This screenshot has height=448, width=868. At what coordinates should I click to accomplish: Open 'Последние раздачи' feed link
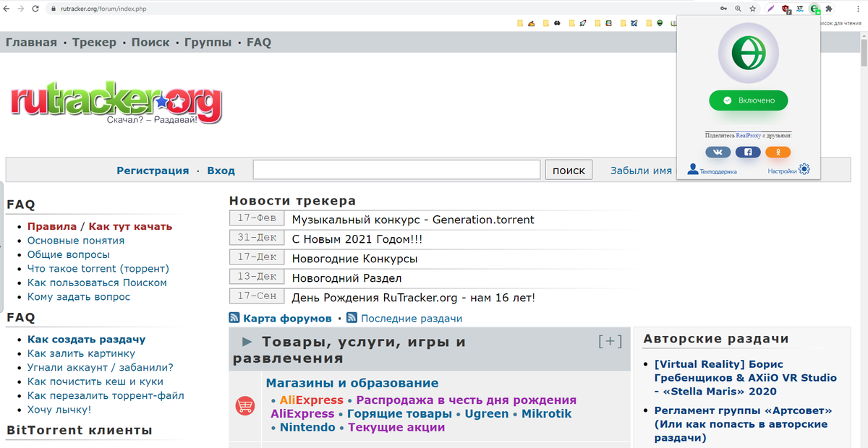(412, 319)
